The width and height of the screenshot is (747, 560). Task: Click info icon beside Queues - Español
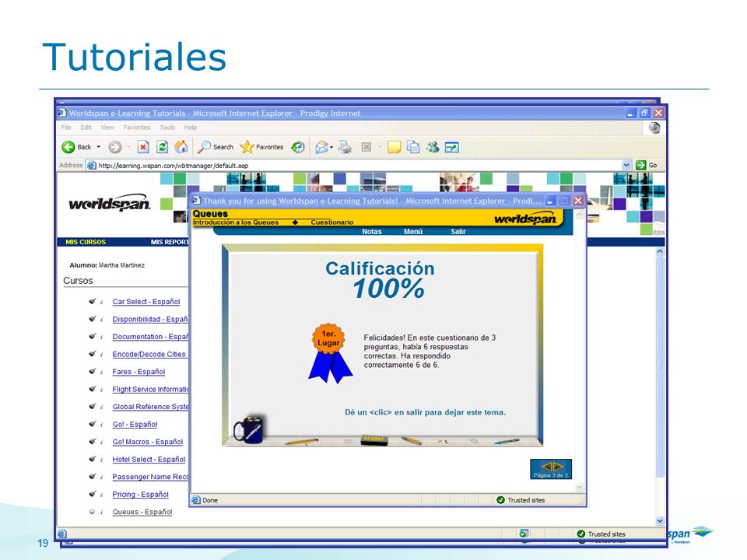click(101, 513)
